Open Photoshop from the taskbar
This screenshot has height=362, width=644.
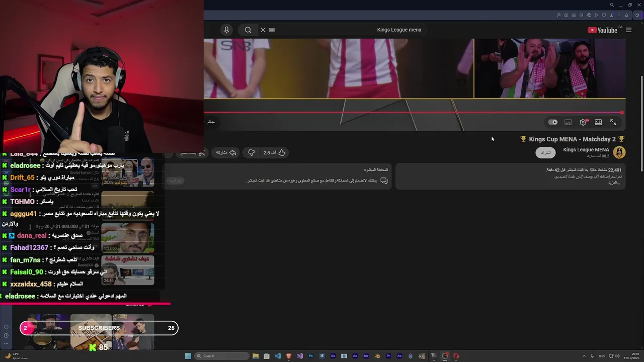coord(311,356)
